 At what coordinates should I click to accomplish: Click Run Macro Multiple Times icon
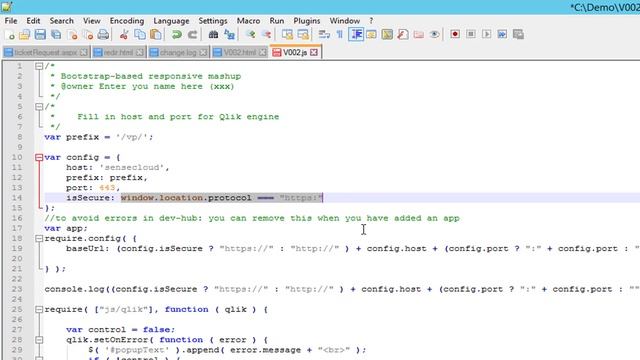point(502,34)
